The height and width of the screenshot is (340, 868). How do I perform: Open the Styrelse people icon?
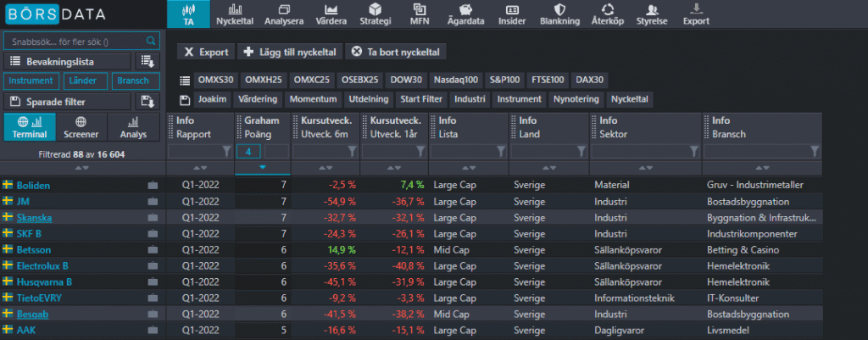click(x=652, y=14)
